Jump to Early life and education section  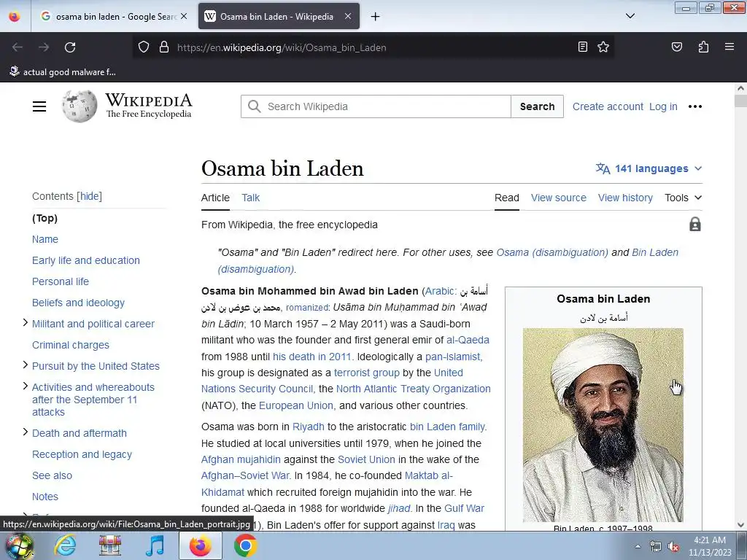point(86,260)
